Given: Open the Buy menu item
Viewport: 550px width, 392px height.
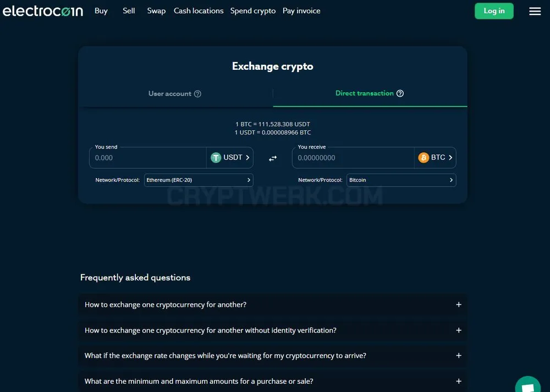Looking at the screenshot, I should pos(101,11).
